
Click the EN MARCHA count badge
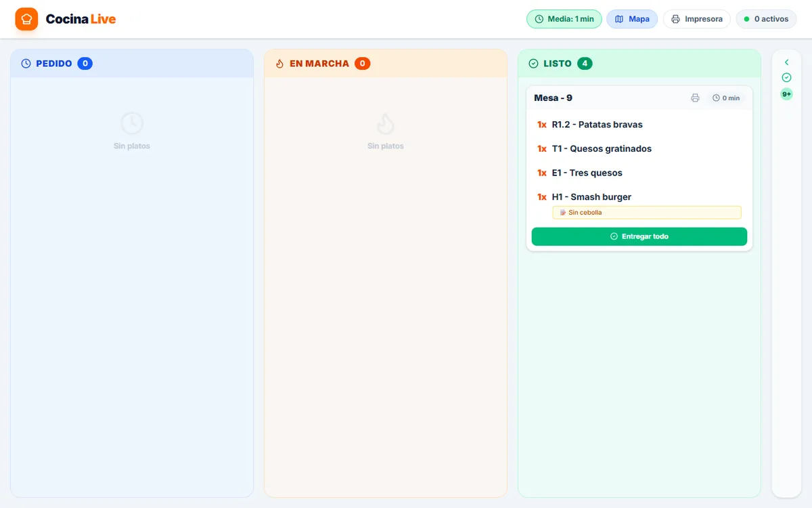click(x=363, y=64)
